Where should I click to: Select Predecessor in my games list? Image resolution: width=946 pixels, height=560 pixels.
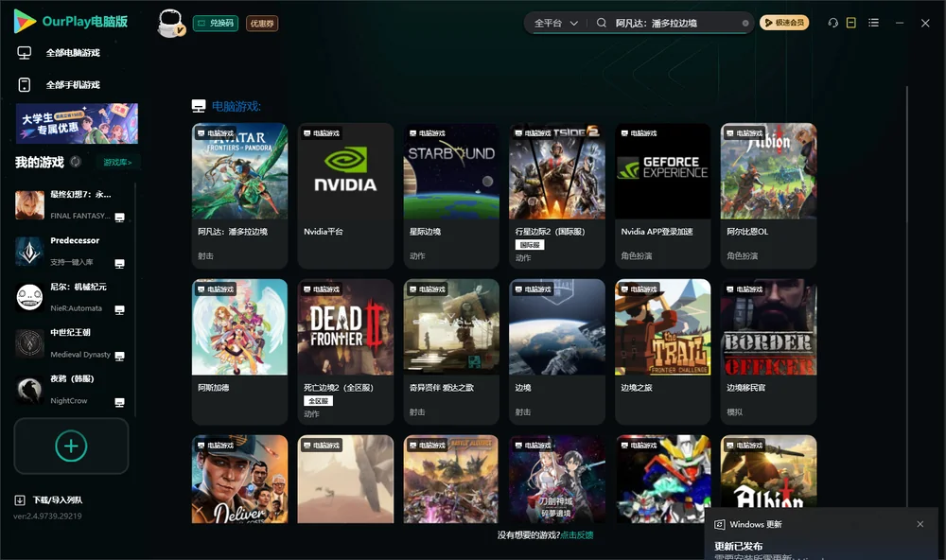(71, 252)
